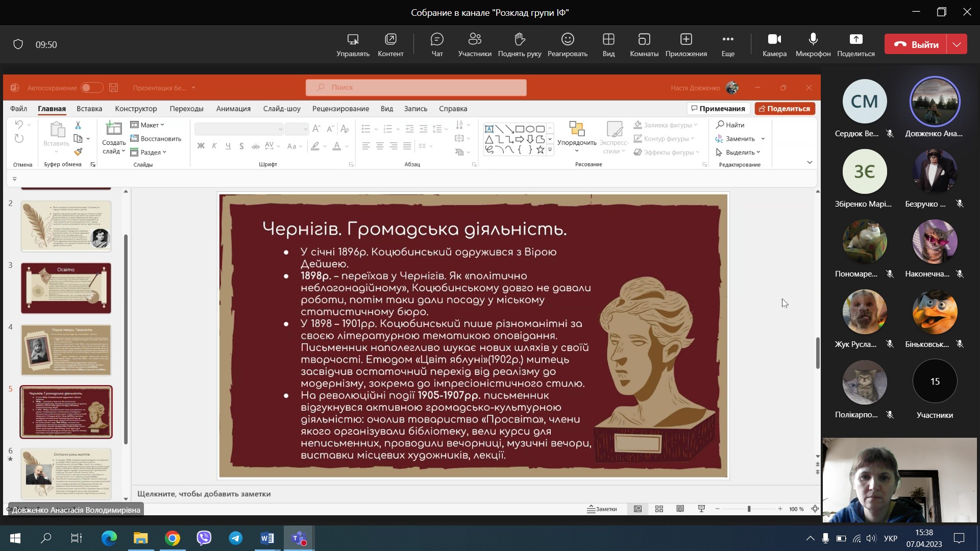Open the Анимация ribbon tab
This screenshot has height=551, width=980.
click(233, 109)
